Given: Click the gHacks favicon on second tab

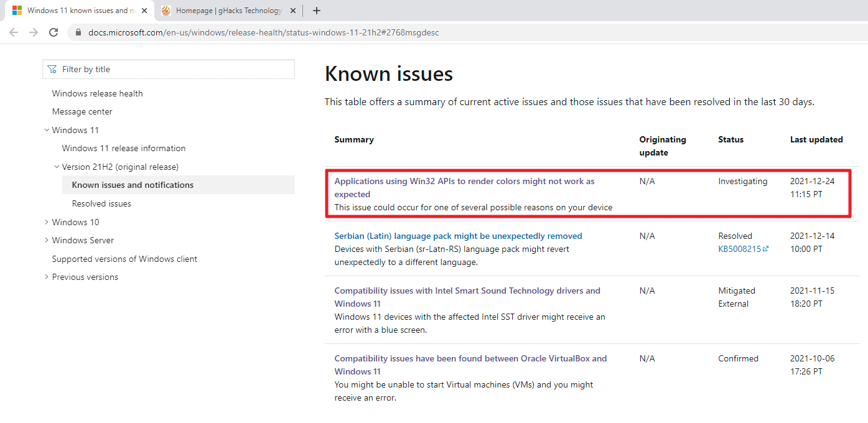Looking at the screenshot, I should tap(166, 11).
